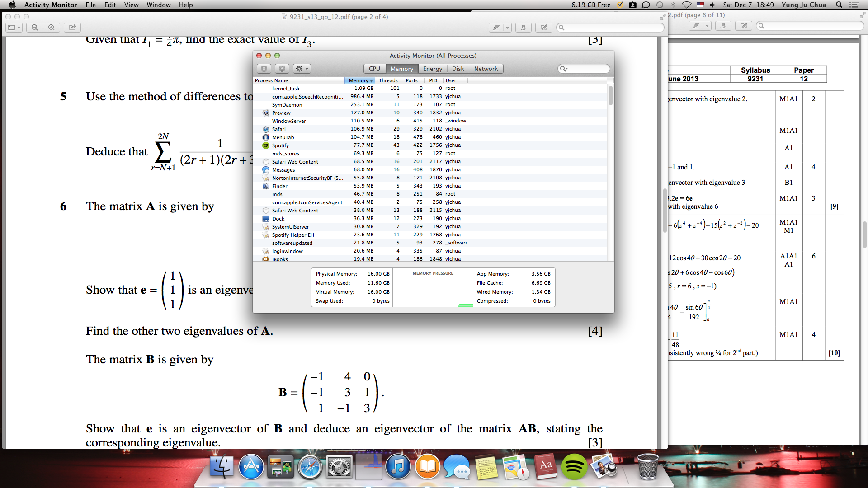
Task: Open Spotify from the Dock
Action: click(x=574, y=467)
